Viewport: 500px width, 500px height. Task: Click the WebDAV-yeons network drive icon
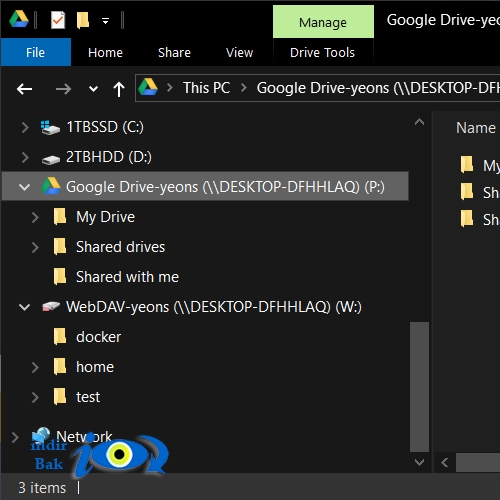(x=51, y=306)
